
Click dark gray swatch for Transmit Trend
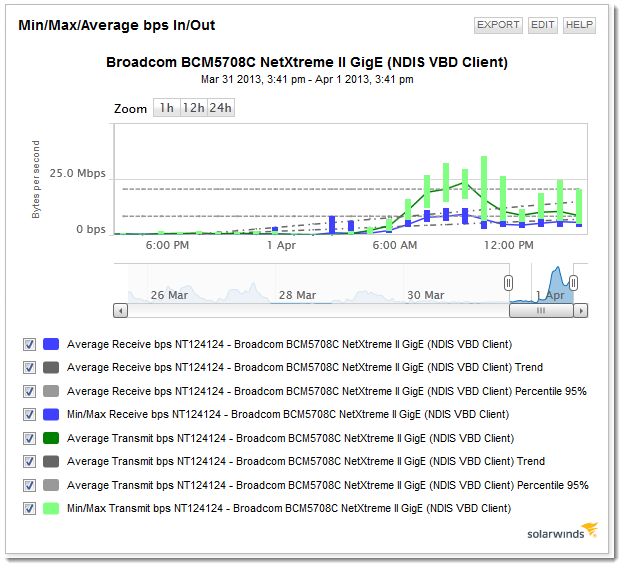pos(51,461)
